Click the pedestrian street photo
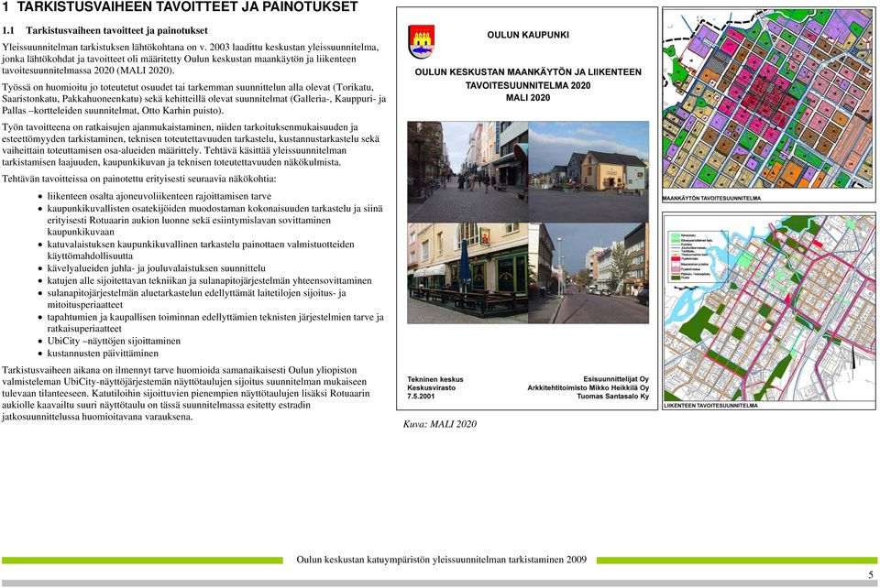 (467, 171)
